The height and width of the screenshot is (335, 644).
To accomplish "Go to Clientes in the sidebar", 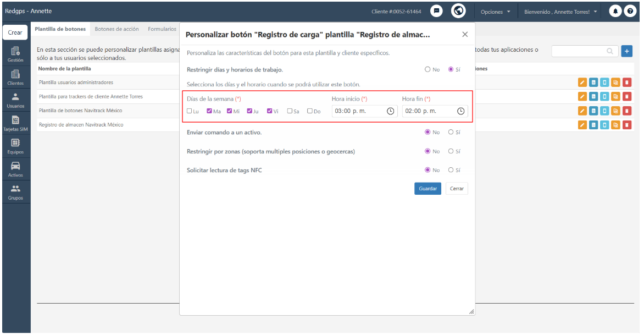I will (x=15, y=78).
